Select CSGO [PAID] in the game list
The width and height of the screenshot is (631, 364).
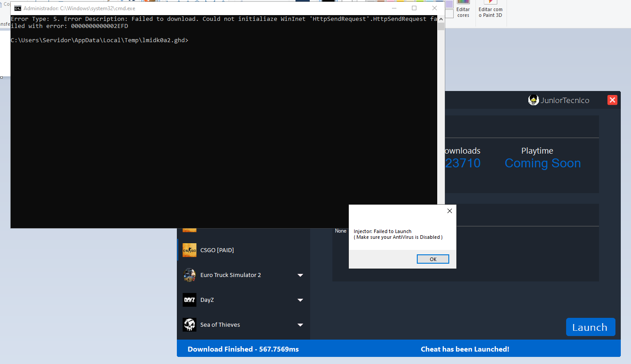[217, 250]
